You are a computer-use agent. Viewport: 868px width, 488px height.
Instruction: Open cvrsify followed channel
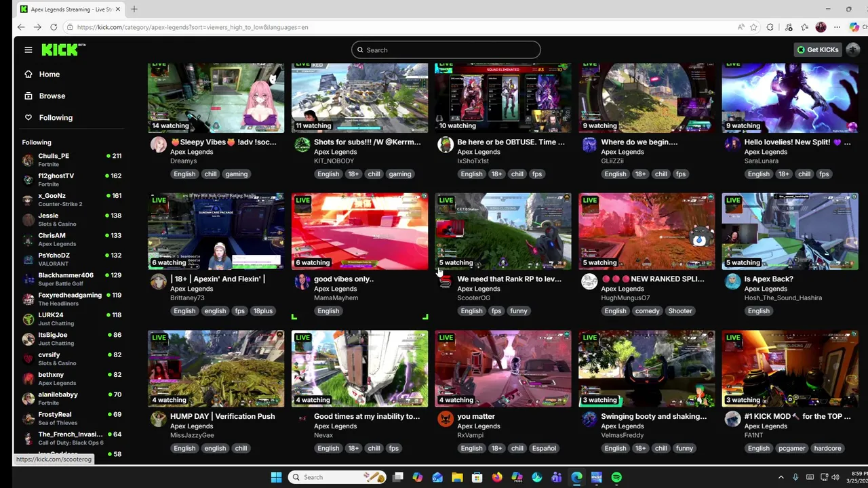(x=71, y=358)
